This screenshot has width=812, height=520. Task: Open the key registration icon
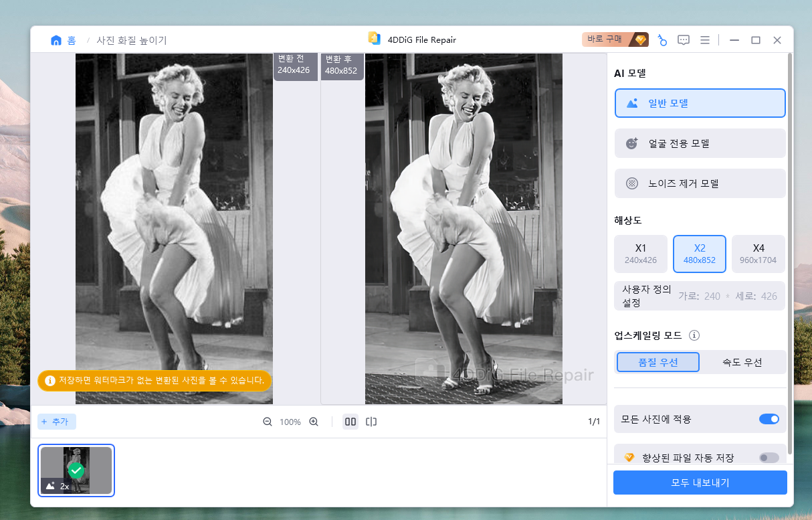tap(662, 40)
